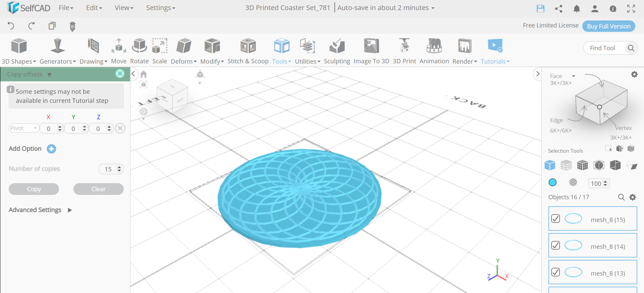Click the Redo arrow icon

tap(32, 26)
